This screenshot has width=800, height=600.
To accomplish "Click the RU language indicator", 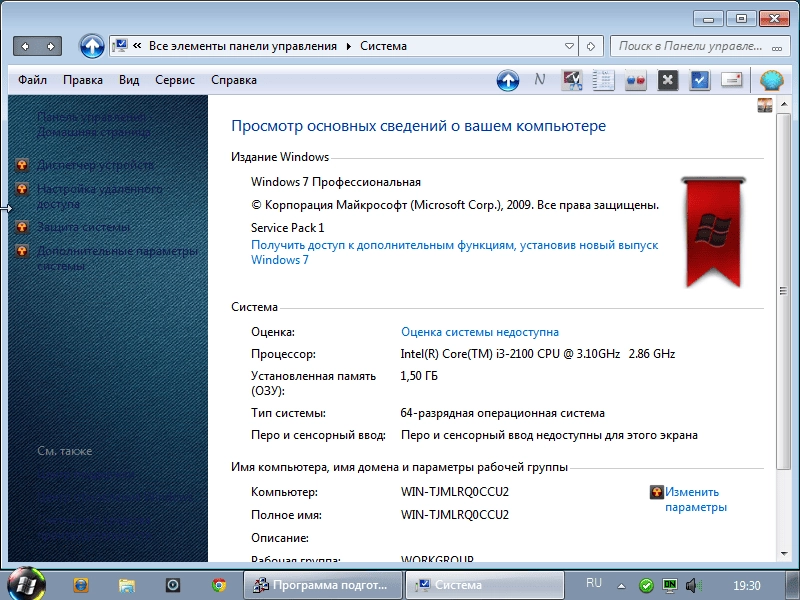I will (x=594, y=583).
